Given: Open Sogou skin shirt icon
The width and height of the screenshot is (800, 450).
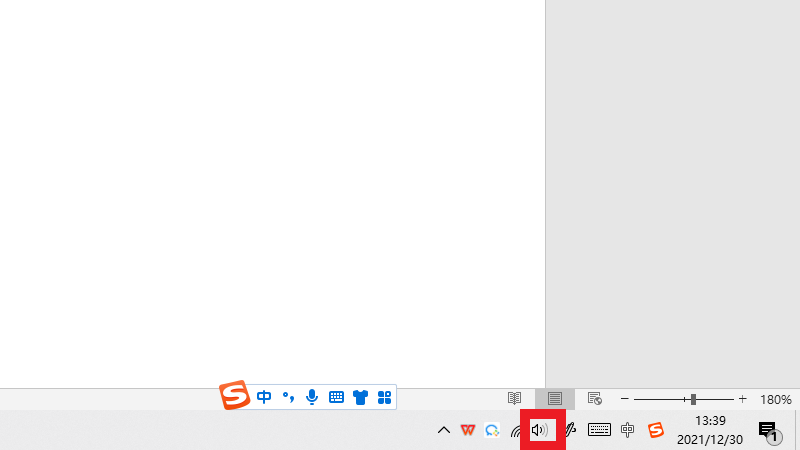Looking at the screenshot, I should pos(360,397).
